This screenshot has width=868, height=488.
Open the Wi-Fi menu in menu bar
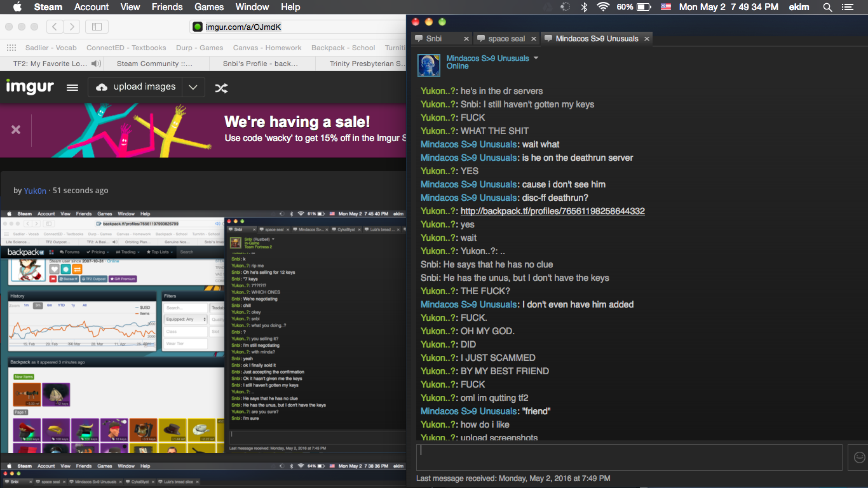[602, 7]
